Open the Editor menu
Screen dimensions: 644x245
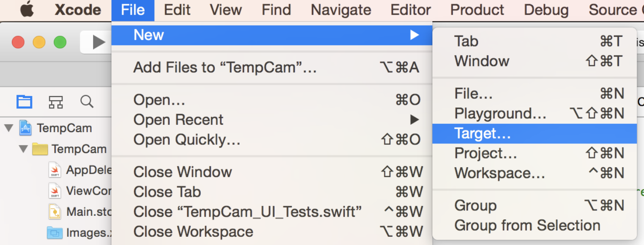coord(410,10)
